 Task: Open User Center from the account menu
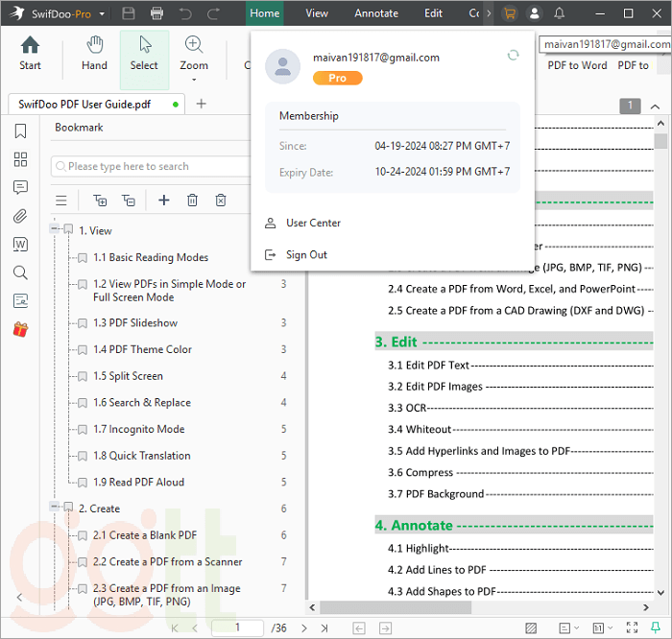tap(313, 223)
